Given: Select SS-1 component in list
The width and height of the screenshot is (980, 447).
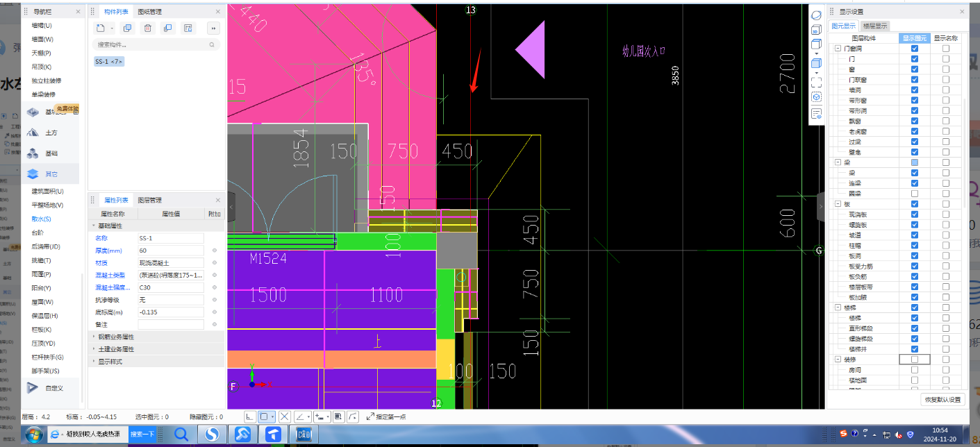Looking at the screenshot, I should click(109, 62).
